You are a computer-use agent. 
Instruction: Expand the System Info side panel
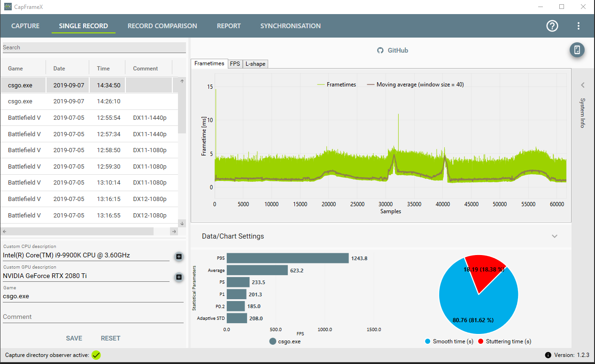(582, 85)
